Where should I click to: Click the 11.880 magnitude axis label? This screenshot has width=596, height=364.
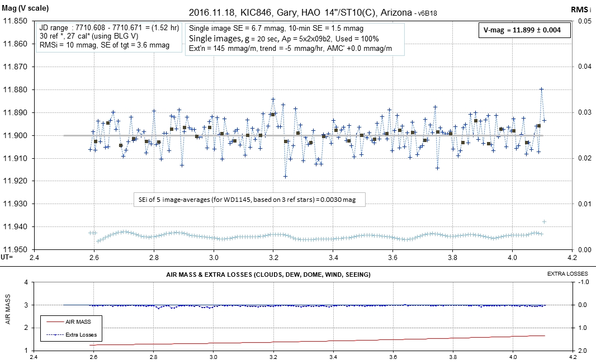[x=15, y=89]
